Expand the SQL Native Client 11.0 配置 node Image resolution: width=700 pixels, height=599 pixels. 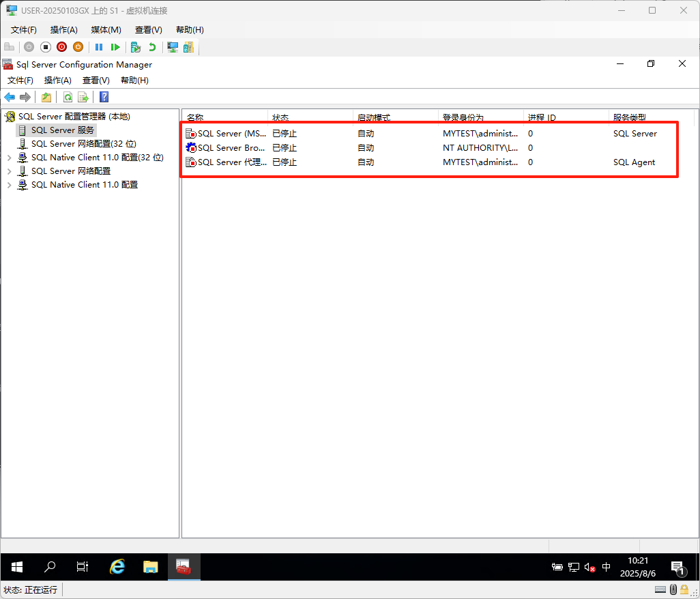point(10,185)
